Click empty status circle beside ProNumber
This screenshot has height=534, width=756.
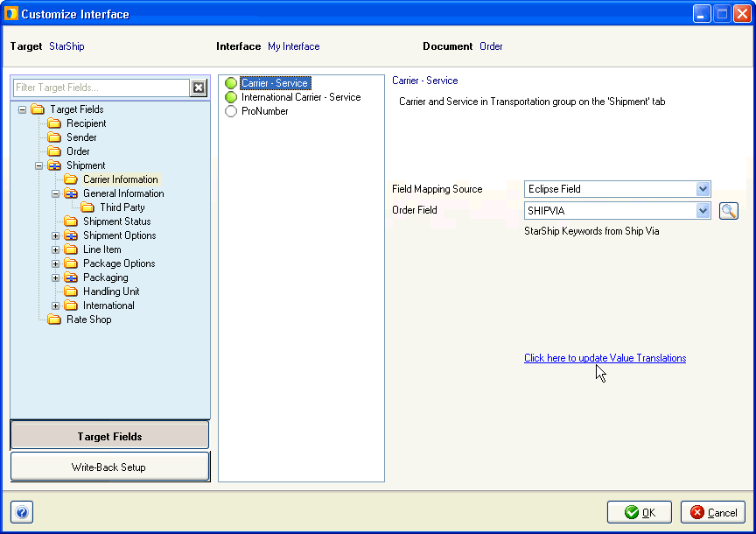(x=231, y=111)
